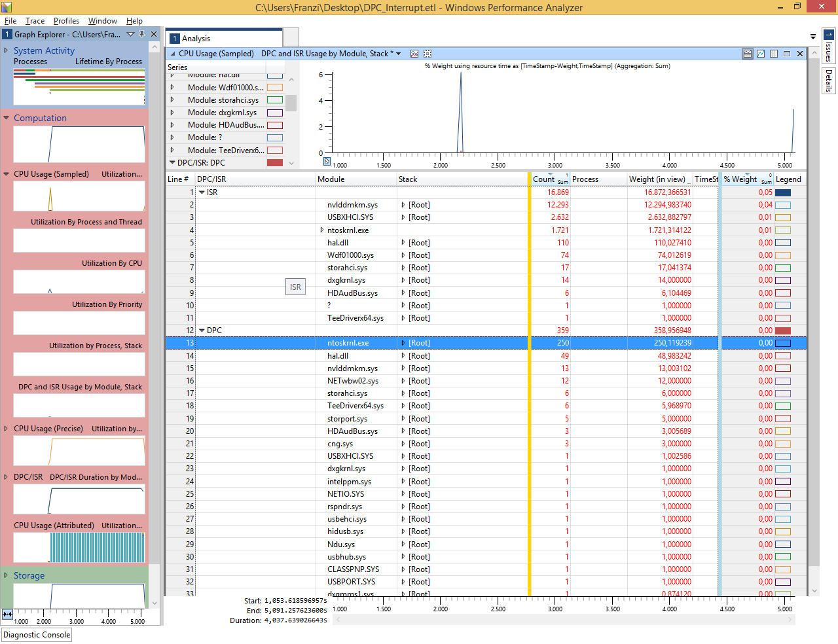Toggle legend box for ISR row
Image resolution: width=838 pixels, height=644 pixels.
pyautogui.click(x=783, y=192)
